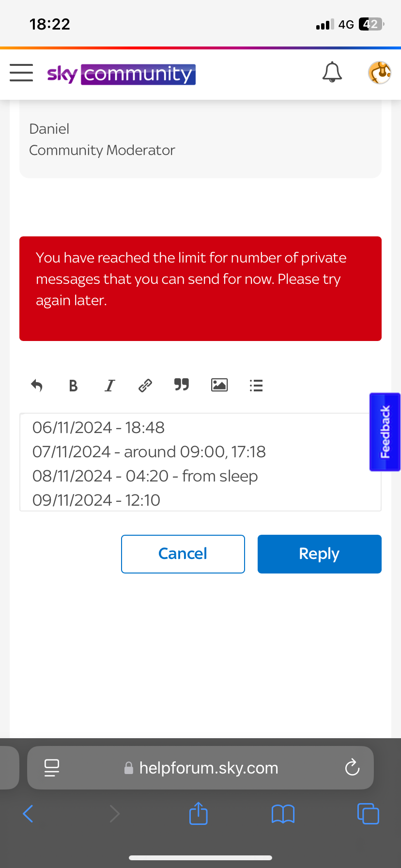Click inside the message text area
This screenshot has width=401, height=868.
tap(200, 463)
